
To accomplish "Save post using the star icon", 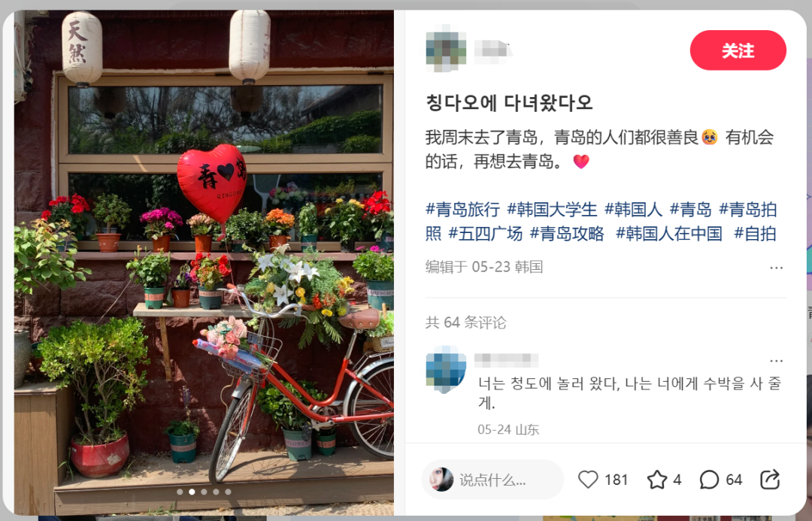I will 657,480.
